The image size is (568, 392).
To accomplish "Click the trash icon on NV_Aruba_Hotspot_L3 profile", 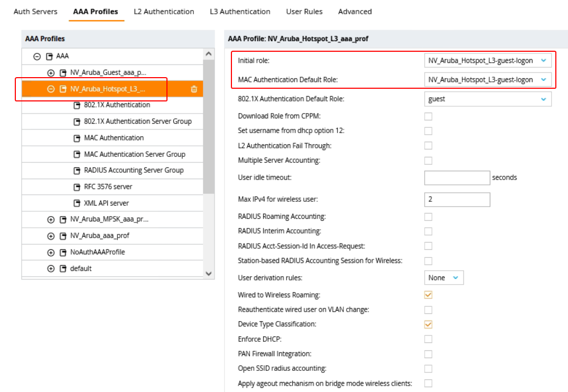I will (194, 89).
